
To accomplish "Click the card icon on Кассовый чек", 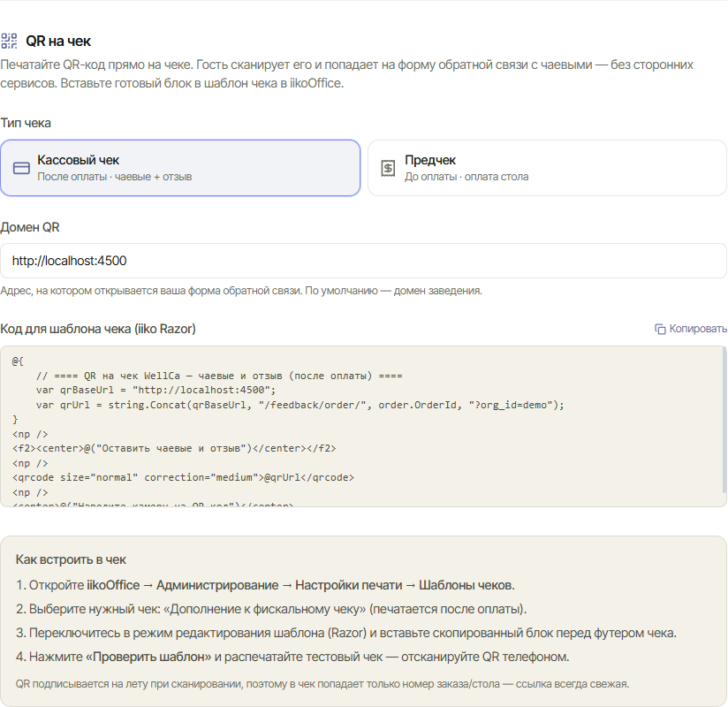I will click(21, 168).
